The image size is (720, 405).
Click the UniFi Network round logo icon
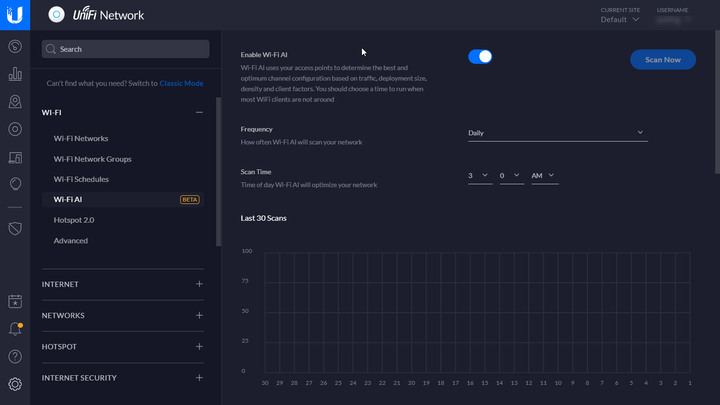56,15
